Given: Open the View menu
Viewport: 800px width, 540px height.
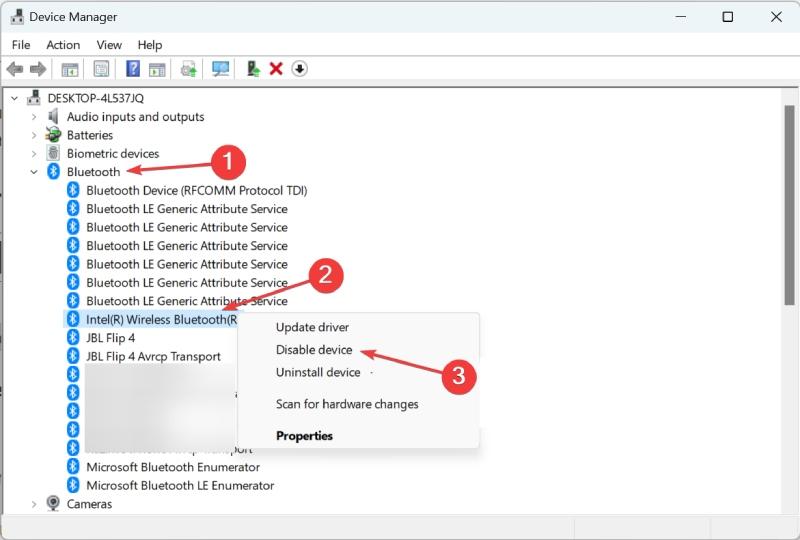Looking at the screenshot, I should click(x=109, y=45).
